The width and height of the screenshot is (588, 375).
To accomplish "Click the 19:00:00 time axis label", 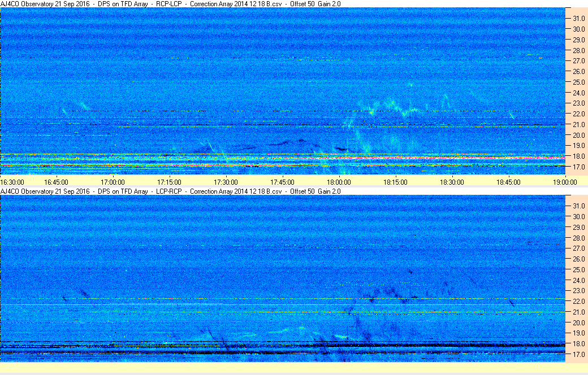I will (x=565, y=182).
